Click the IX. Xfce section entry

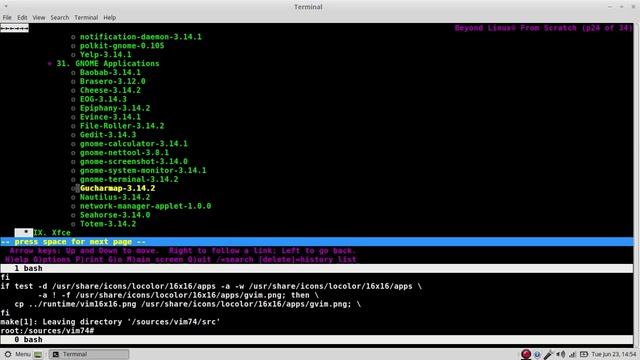pos(52,233)
